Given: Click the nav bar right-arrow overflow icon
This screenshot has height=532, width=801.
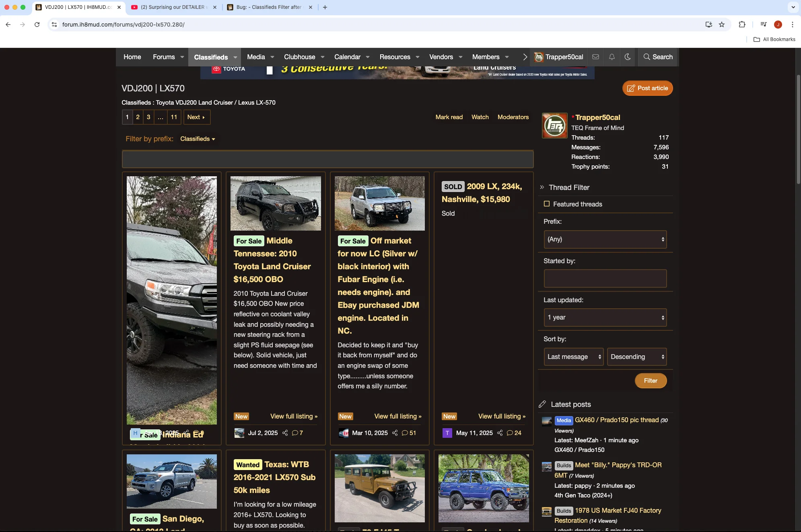Looking at the screenshot, I should point(525,57).
